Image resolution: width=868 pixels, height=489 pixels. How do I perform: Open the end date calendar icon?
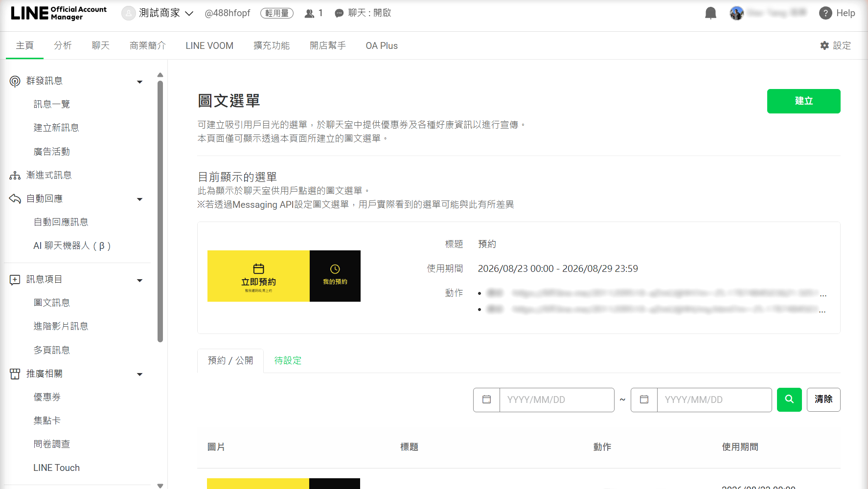(644, 400)
